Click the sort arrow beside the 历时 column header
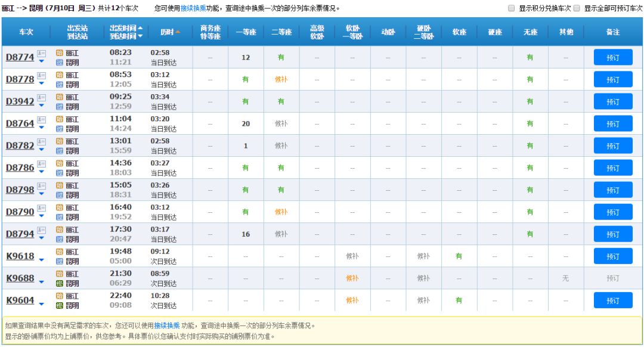The height and width of the screenshot is (347, 644). point(178,32)
